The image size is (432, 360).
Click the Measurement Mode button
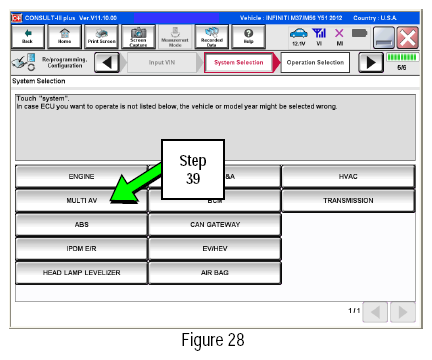[x=175, y=36]
